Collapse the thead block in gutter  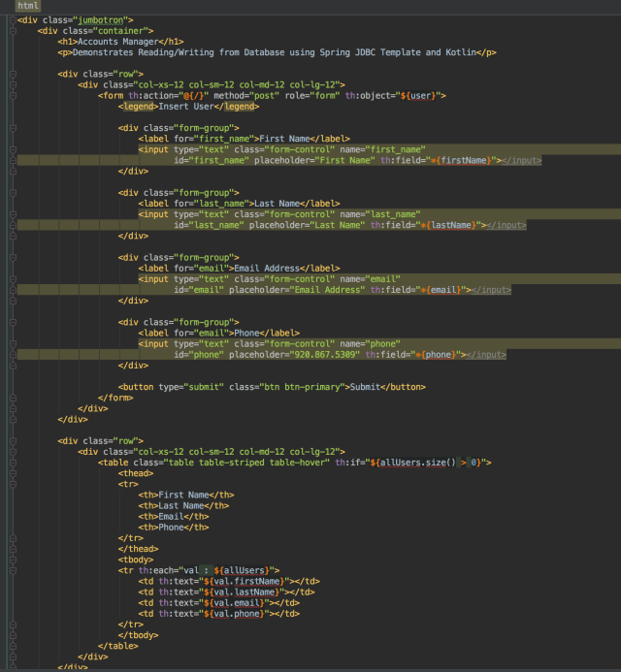pos(12,473)
